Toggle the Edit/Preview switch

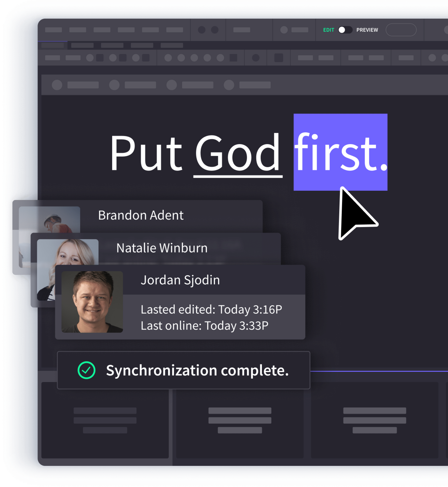coord(345,30)
